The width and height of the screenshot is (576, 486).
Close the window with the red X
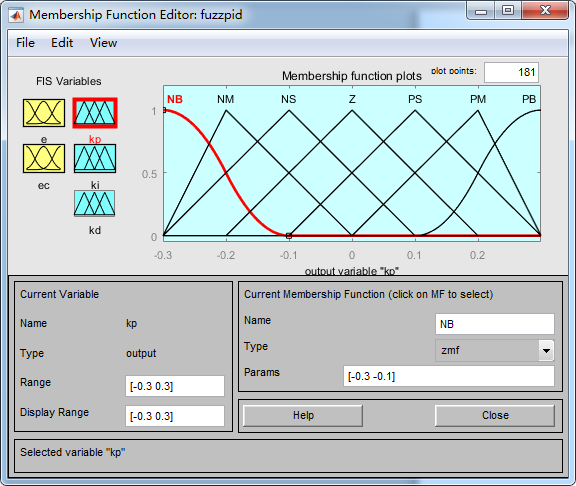[545, 10]
